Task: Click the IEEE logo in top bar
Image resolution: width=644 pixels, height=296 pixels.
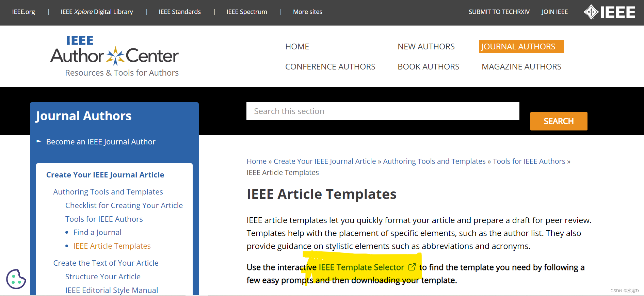Action: (x=609, y=12)
